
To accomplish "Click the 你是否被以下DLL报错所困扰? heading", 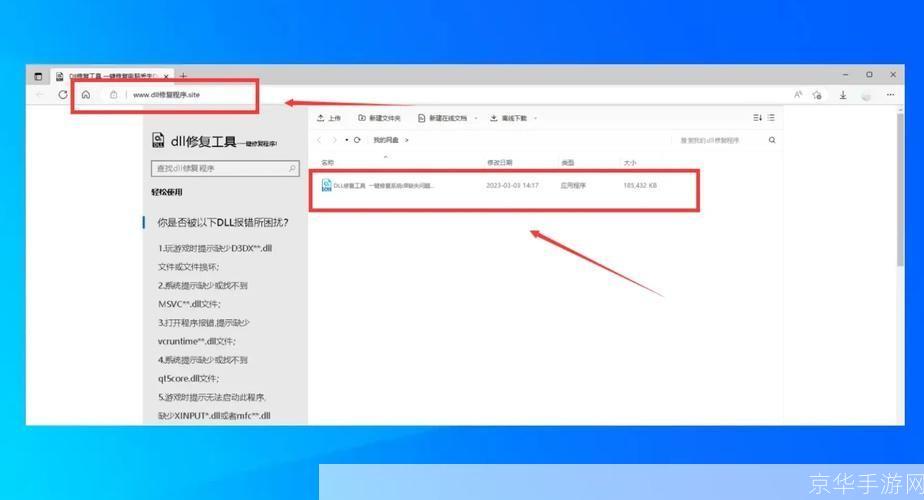I will point(223,222).
